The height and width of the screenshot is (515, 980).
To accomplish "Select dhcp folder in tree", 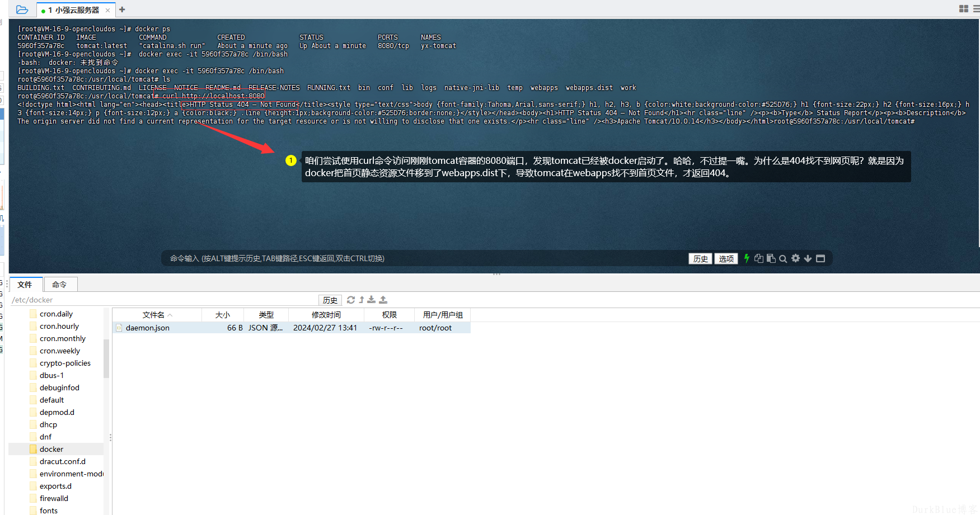I will [48, 424].
